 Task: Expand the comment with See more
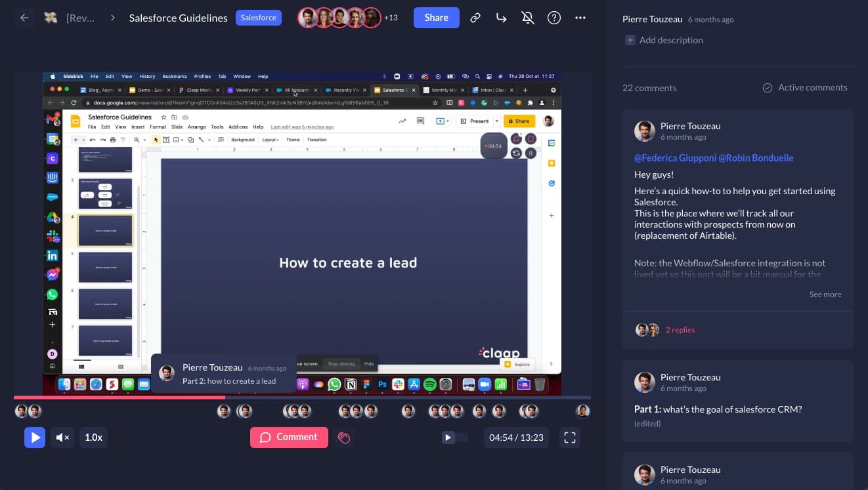tap(825, 295)
